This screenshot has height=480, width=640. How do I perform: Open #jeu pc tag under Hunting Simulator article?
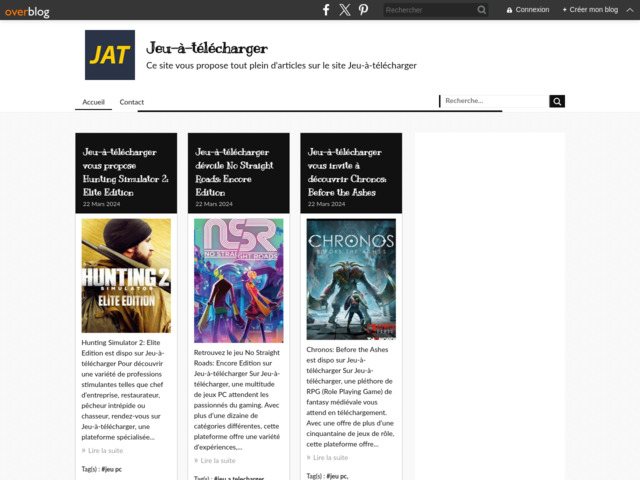pyautogui.click(x=111, y=469)
